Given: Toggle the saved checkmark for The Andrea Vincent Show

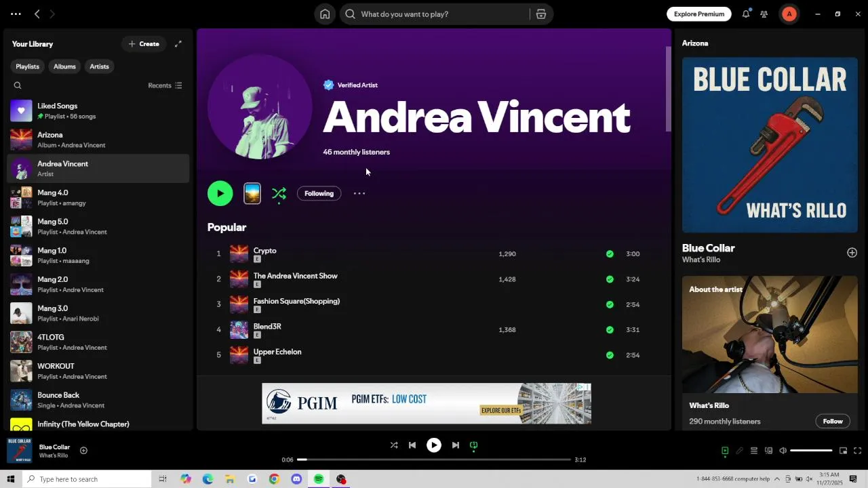Looking at the screenshot, I should (610, 279).
